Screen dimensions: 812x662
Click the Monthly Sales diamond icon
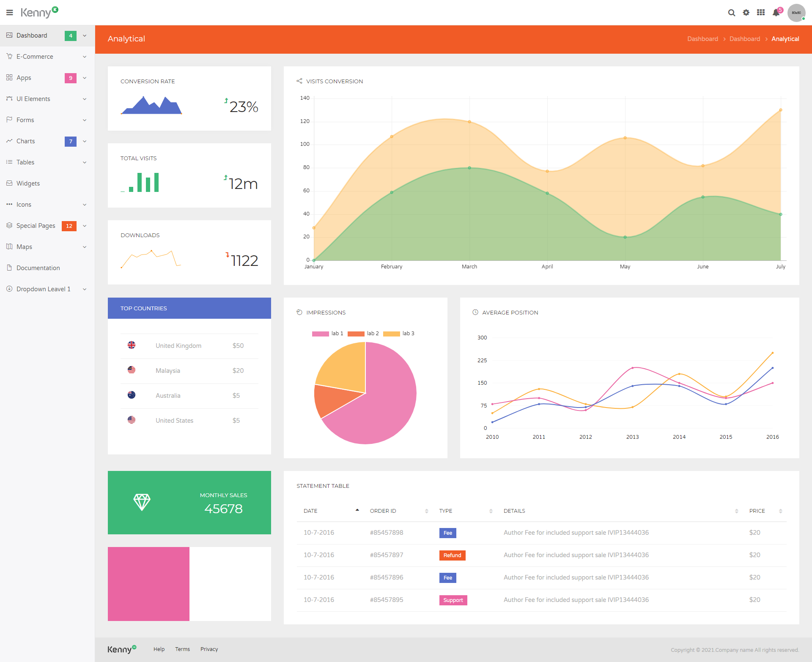(142, 502)
